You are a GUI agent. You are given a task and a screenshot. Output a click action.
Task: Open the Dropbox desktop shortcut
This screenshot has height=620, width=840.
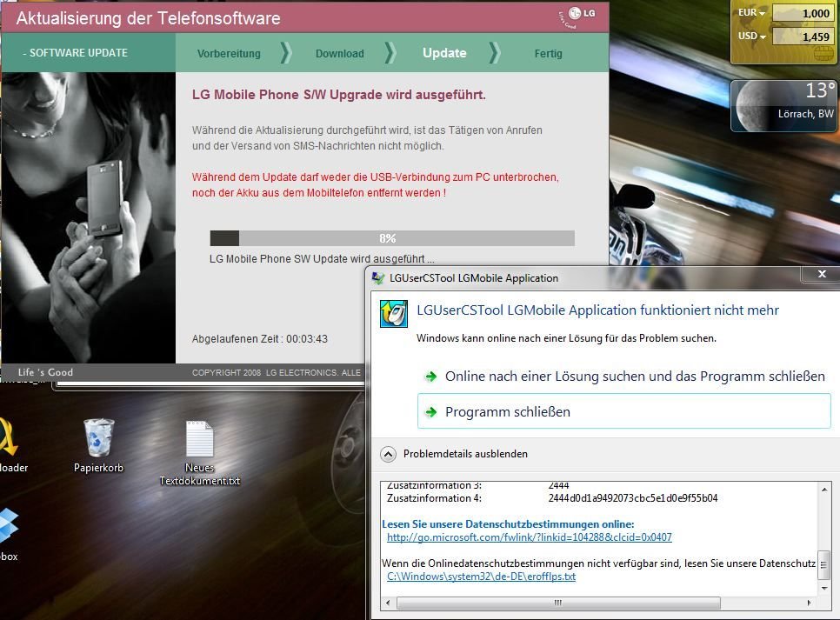pos(9,533)
